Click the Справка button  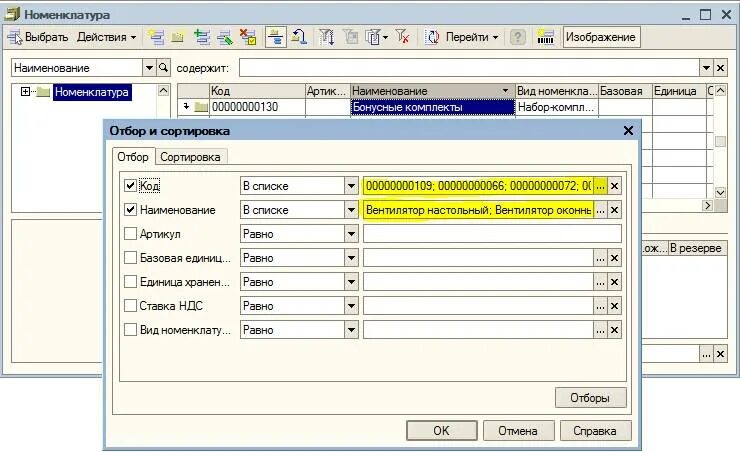click(x=595, y=431)
